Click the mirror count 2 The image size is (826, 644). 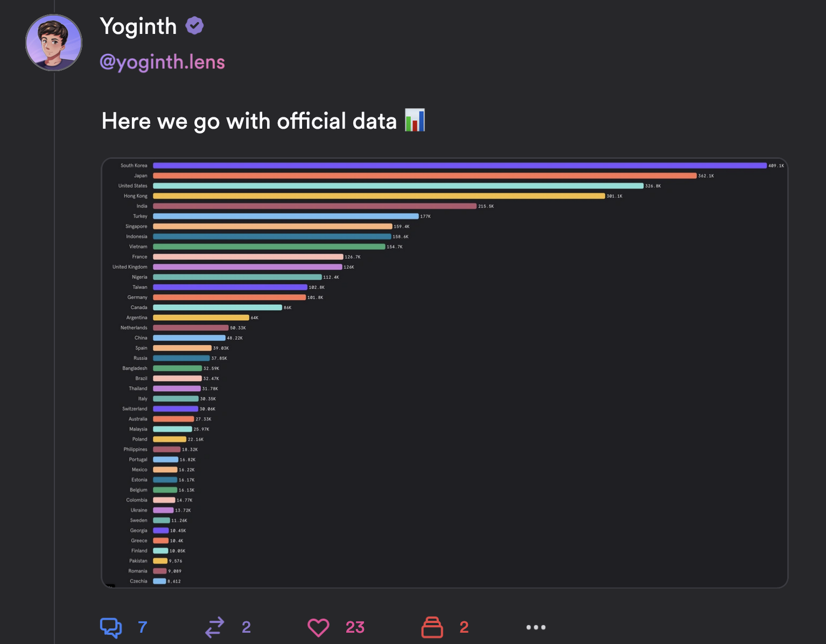(246, 627)
